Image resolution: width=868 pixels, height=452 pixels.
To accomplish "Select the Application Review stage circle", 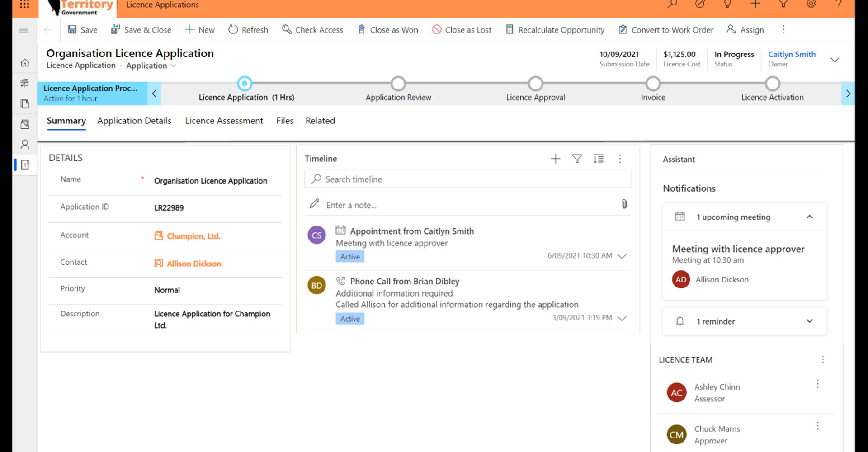I will (398, 84).
